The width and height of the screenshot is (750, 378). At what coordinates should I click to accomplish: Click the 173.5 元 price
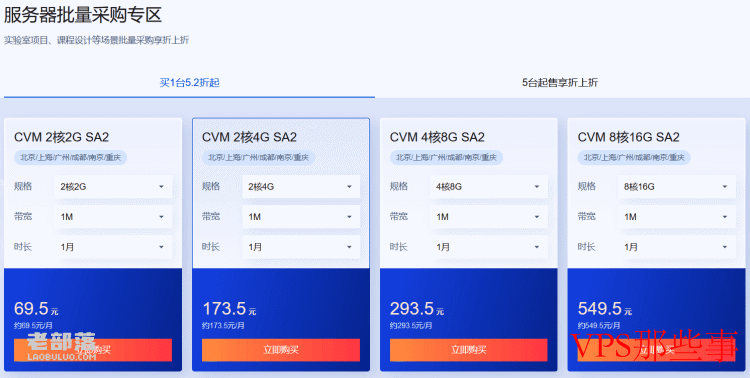[229, 309]
